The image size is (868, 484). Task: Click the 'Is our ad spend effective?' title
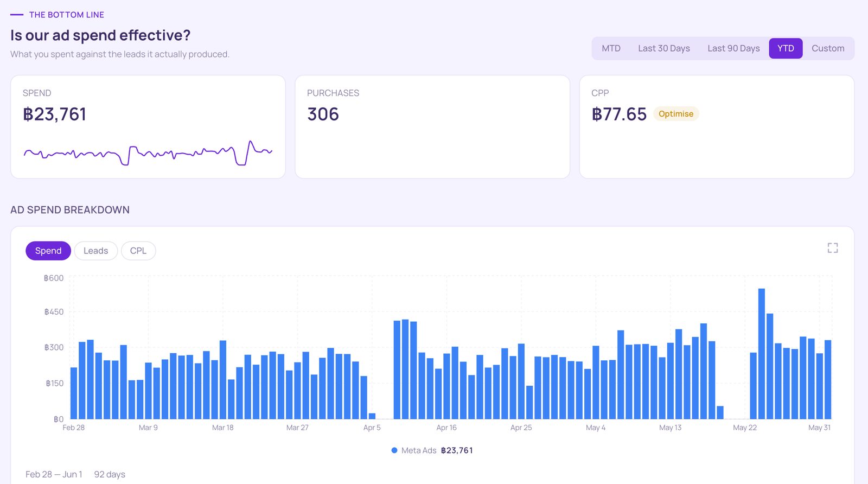(100, 35)
